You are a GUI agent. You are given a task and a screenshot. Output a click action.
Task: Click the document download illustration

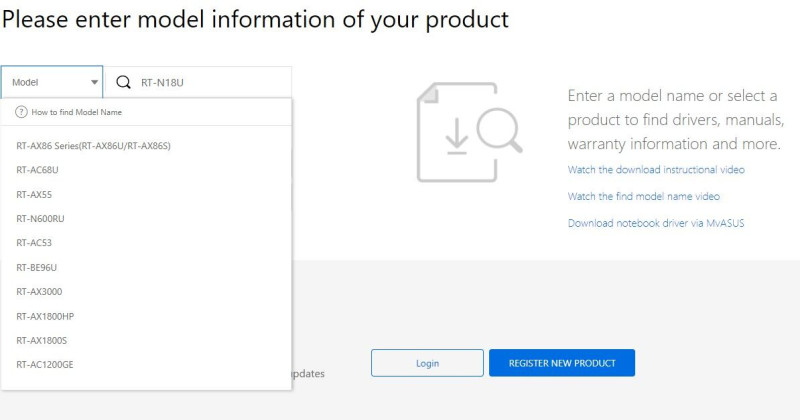click(x=469, y=132)
